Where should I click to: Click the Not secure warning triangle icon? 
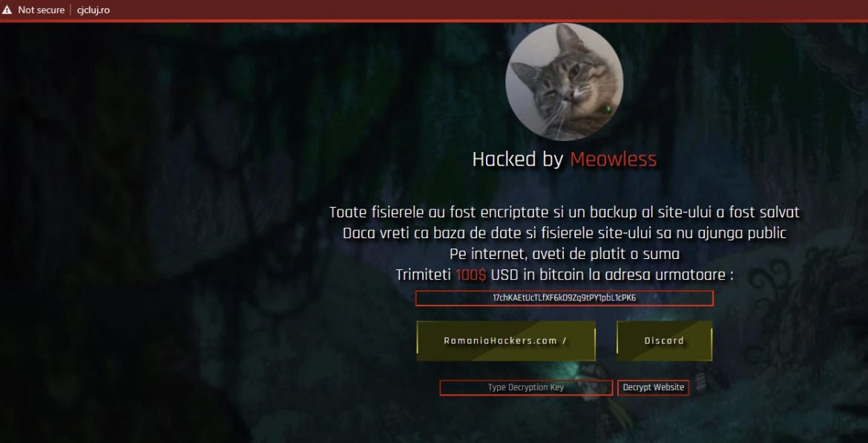pos(7,10)
